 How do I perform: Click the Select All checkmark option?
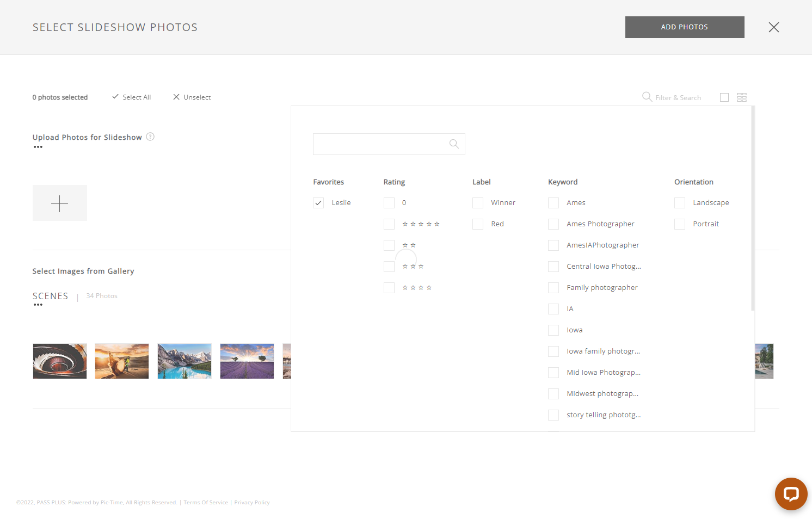pyautogui.click(x=131, y=97)
